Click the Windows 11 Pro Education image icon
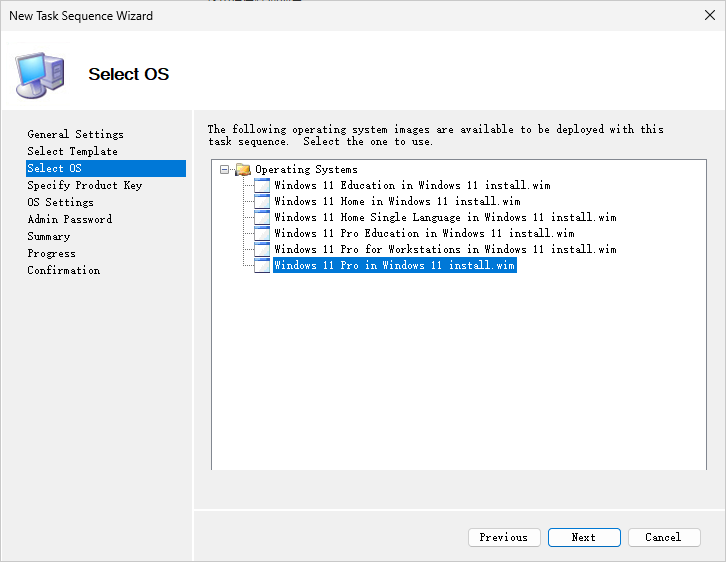Image resolution: width=726 pixels, height=562 pixels. [x=262, y=233]
